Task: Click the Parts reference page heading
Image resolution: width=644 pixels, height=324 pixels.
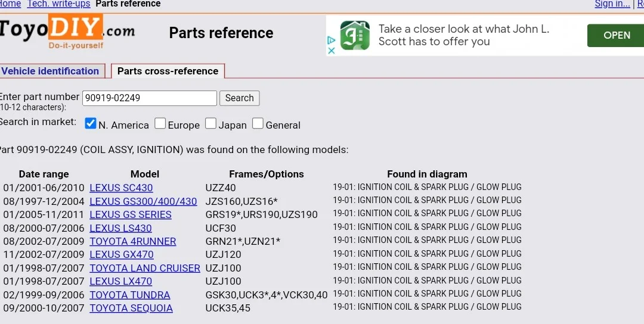Action: pos(221,33)
